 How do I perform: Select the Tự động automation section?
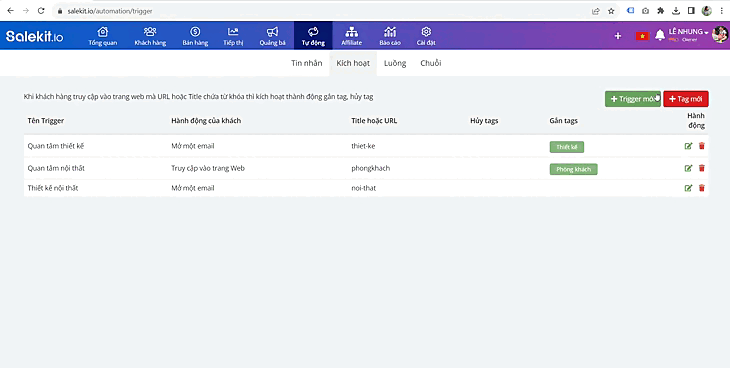[313, 36]
